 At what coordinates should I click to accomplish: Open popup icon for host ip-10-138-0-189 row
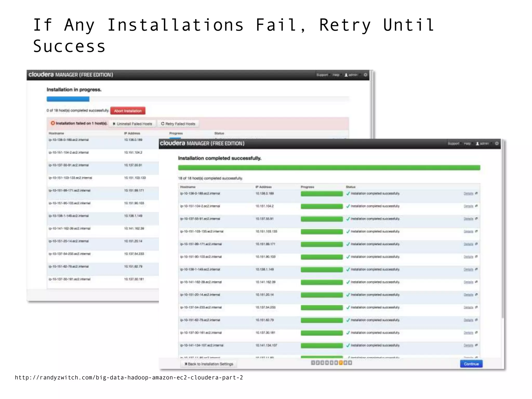(476, 193)
